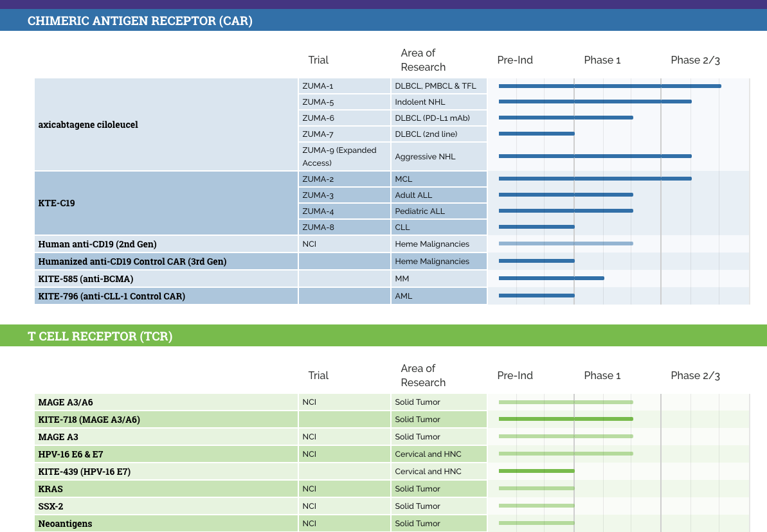Click the ZUMA-9 (Expanded Access) cell
Image resolution: width=767 pixels, height=532 pixels.
pos(345,157)
